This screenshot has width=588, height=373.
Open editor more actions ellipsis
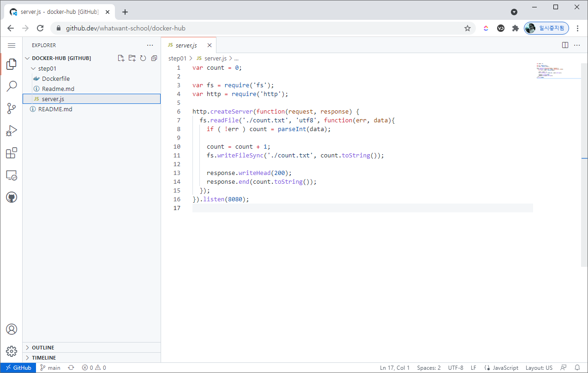coord(577,45)
